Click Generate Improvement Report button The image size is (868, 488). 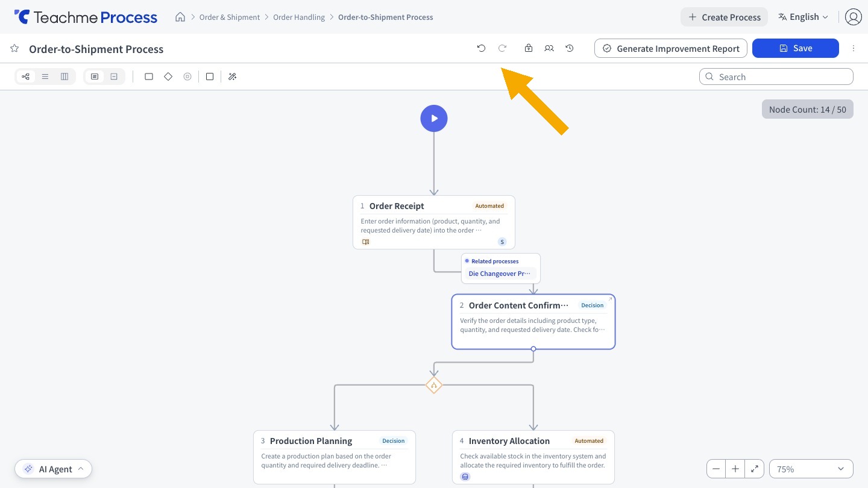click(x=671, y=48)
